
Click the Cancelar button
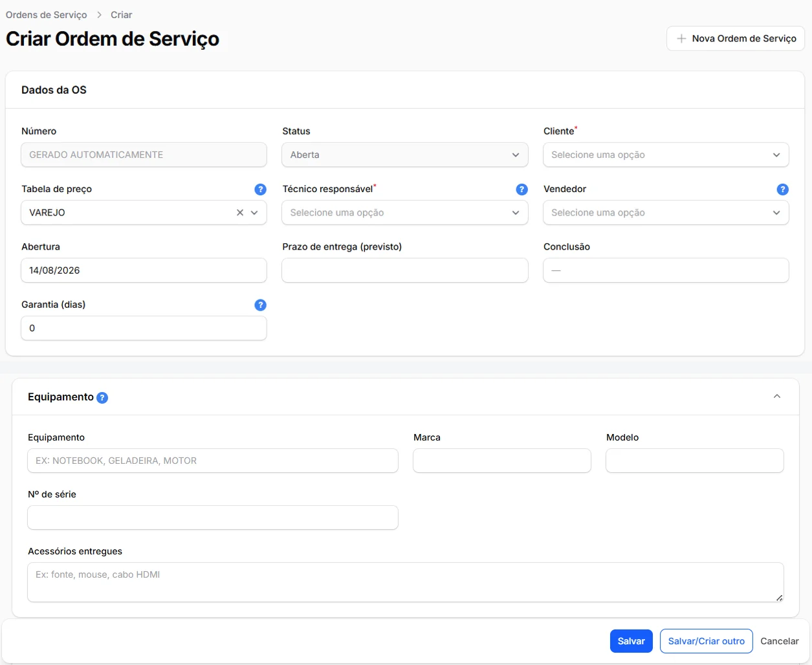[x=780, y=641]
